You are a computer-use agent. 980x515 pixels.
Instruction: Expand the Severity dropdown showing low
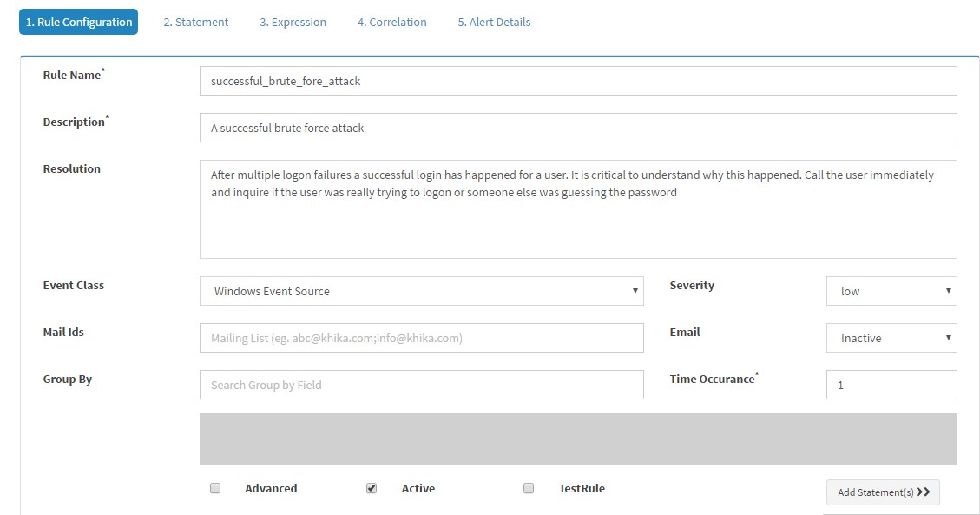coord(891,291)
